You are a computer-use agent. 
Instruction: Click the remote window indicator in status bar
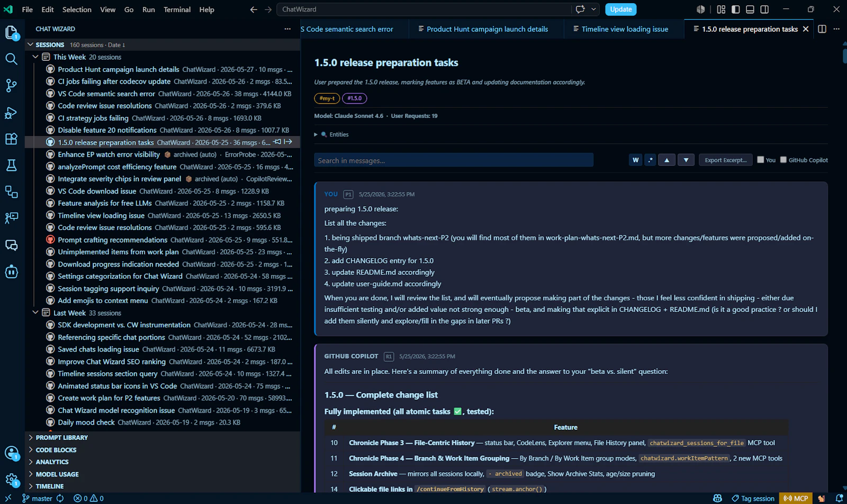[8, 498]
